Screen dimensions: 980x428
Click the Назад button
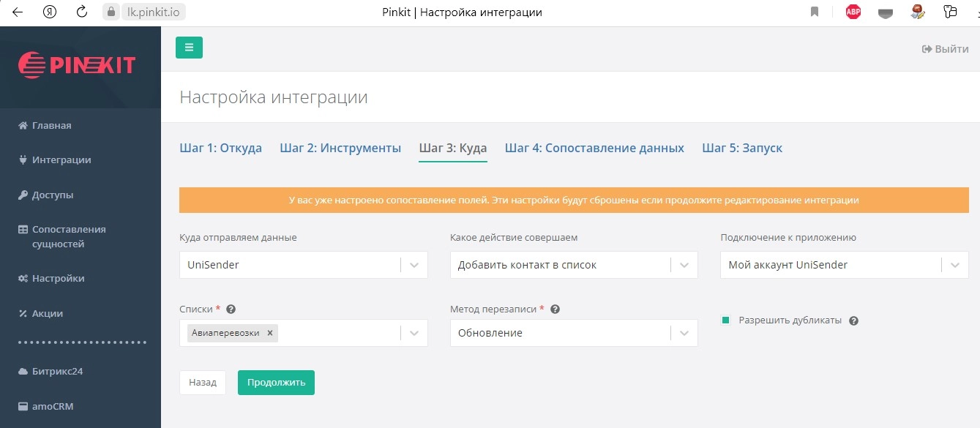coord(203,383)
